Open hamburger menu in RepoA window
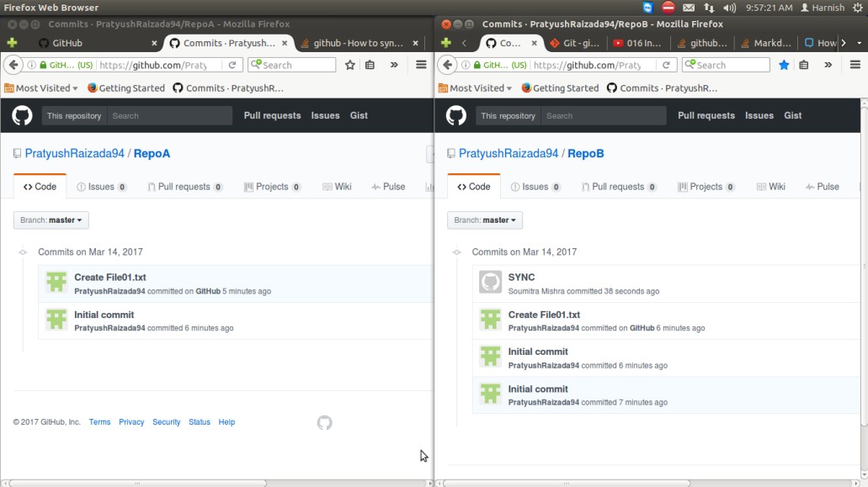The image size is (868, 487). click(421, 65)
